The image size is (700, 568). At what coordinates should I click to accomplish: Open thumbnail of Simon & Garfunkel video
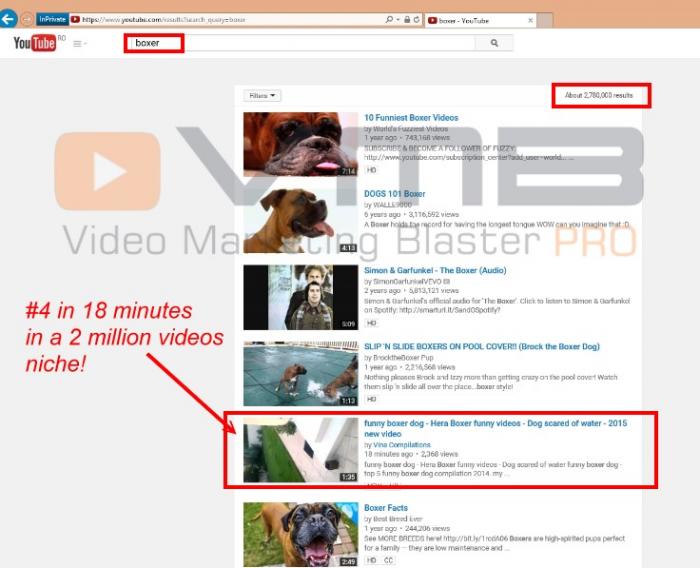300,297
